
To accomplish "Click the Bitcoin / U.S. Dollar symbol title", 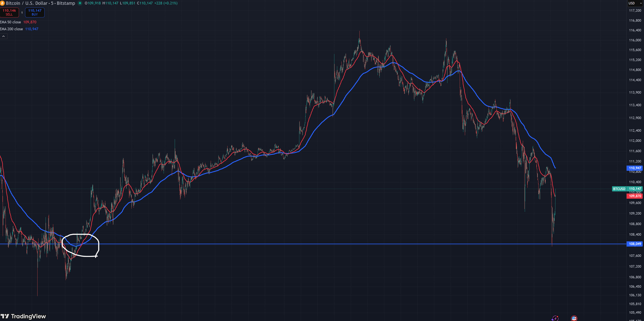I will 26,3.
